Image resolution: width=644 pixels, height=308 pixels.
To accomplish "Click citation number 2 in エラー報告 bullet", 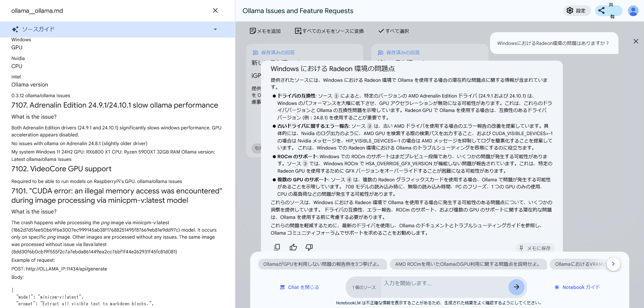I will (370, 126).
